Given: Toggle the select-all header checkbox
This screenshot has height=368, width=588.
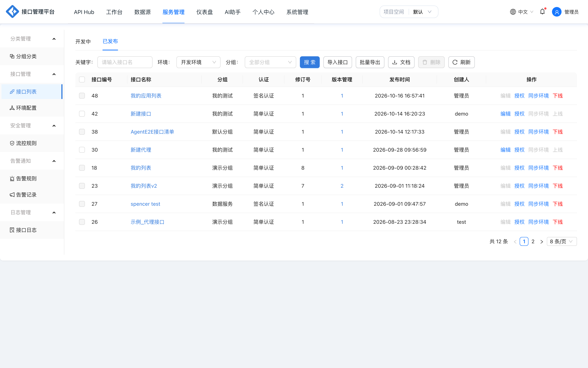Looking at the screenshot, I should tap(82, 80).
